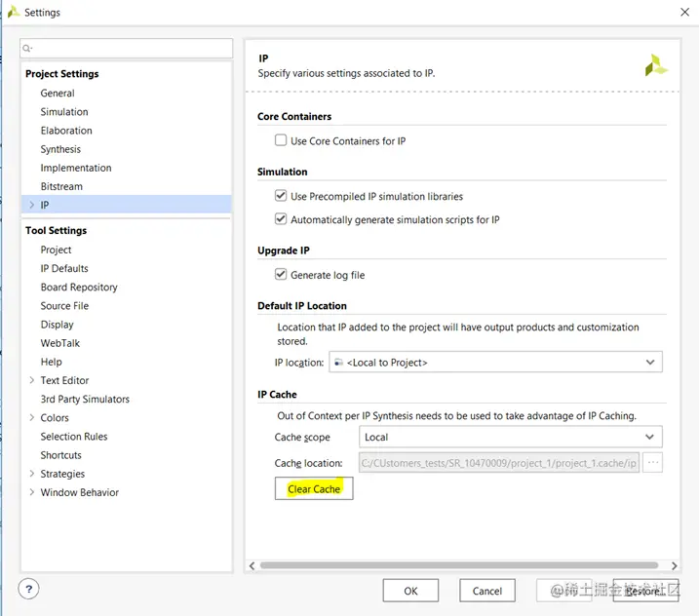Select the Synthesis settings page
The width and height of the screenshot is (699, 616).
click(x=60, y=149)
